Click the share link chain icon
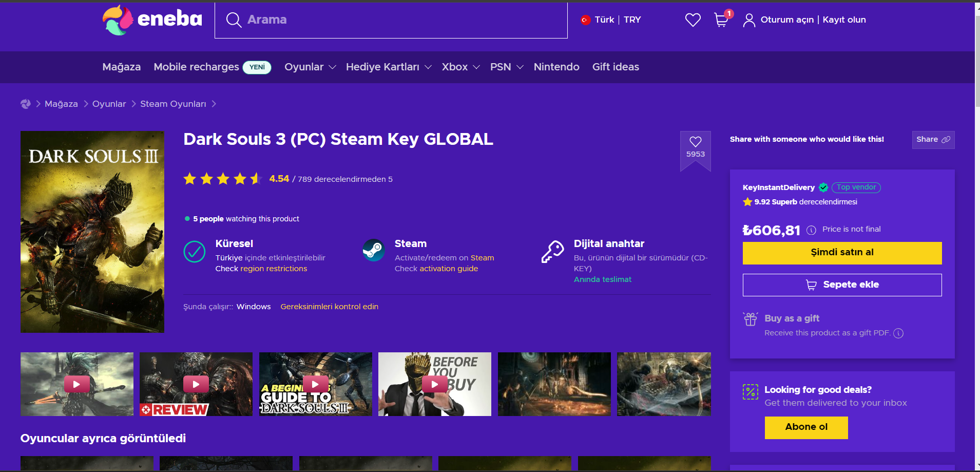The image size is (980, 472). 946,139
